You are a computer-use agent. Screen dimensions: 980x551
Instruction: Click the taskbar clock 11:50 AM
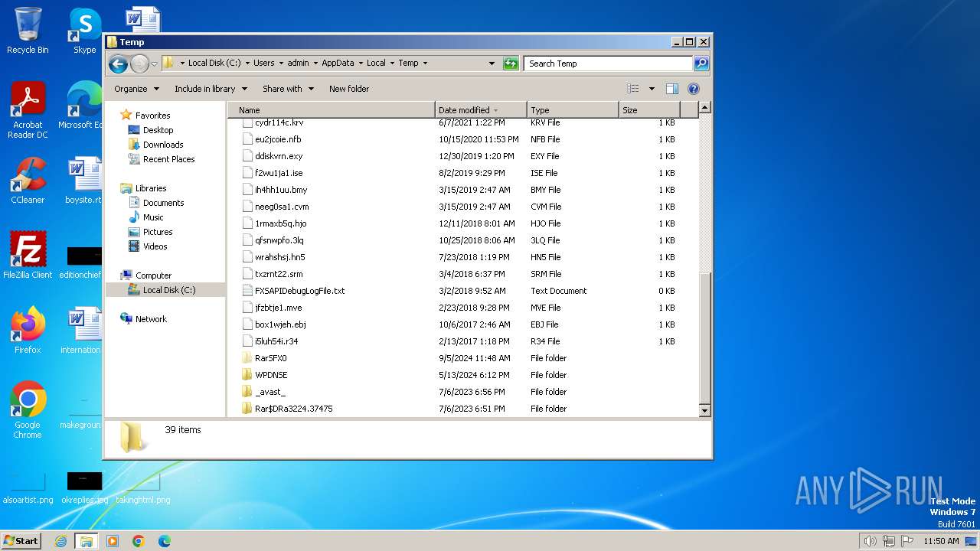(941, 541)
